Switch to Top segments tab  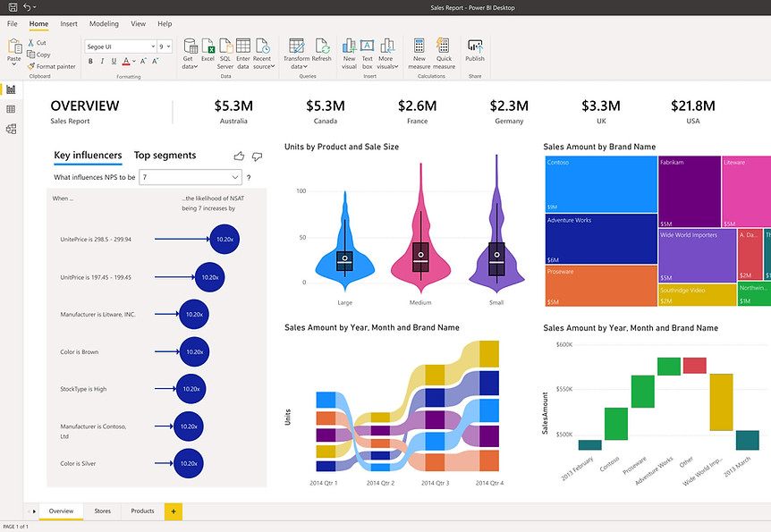pyautogui.click(x=165, y=156)
